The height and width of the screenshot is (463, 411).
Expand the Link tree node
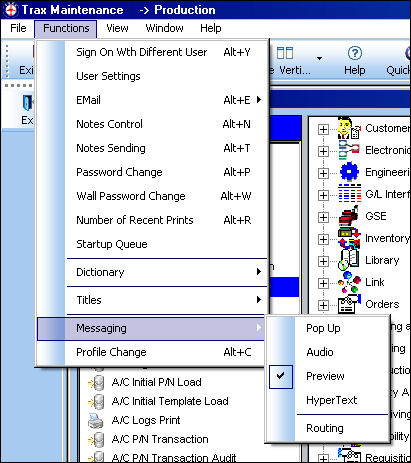point(323,283)
